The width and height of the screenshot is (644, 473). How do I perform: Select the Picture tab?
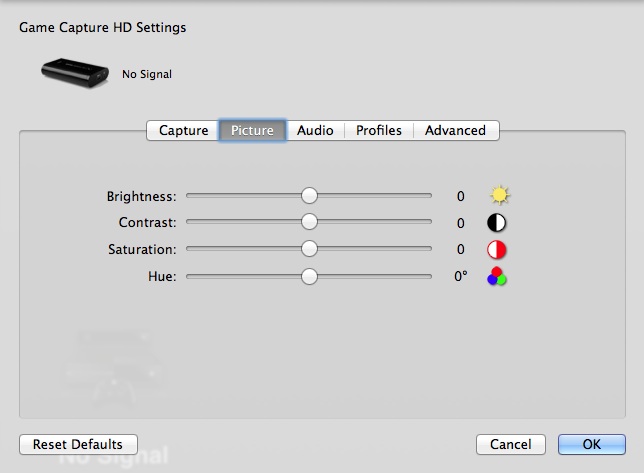click(x=252, y=131)
